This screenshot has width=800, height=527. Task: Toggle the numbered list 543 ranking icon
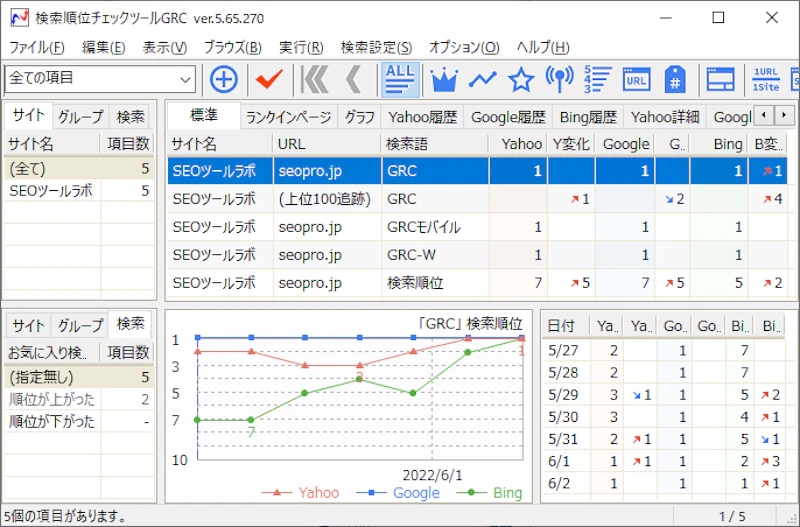598,79
